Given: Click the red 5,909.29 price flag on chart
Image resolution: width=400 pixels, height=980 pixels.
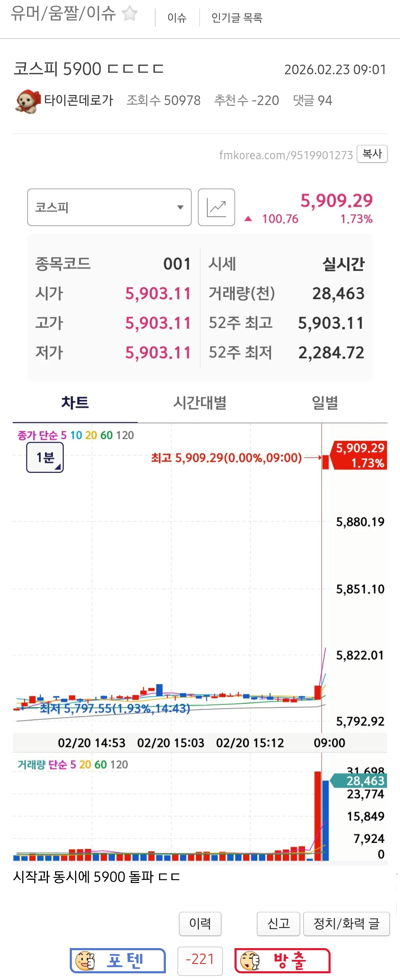Looking at the screenshot, I should [359, 455].
